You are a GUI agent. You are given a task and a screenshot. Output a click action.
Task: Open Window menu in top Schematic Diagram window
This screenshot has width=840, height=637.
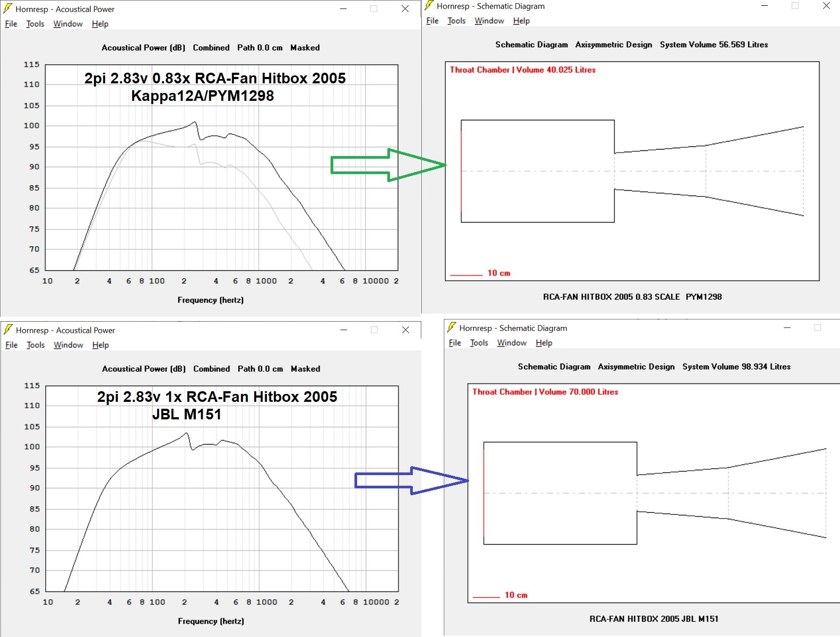click(489, 21)
